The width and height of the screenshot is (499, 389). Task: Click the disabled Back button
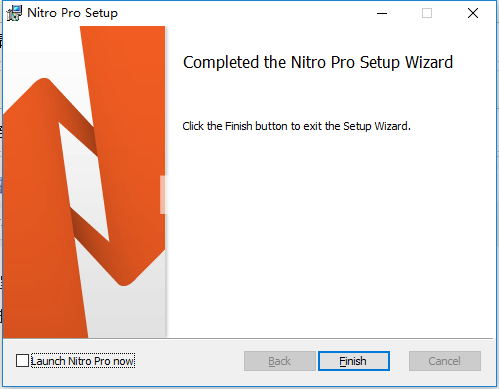[280, 361]
